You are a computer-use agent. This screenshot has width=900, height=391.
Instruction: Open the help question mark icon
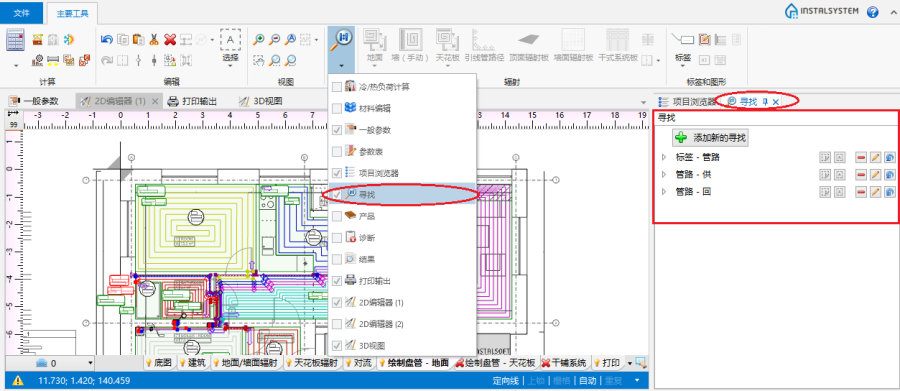(873, 11)
